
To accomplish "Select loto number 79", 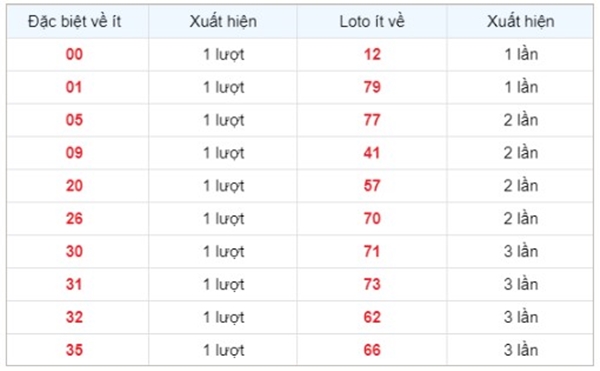I will coord(372,87).
